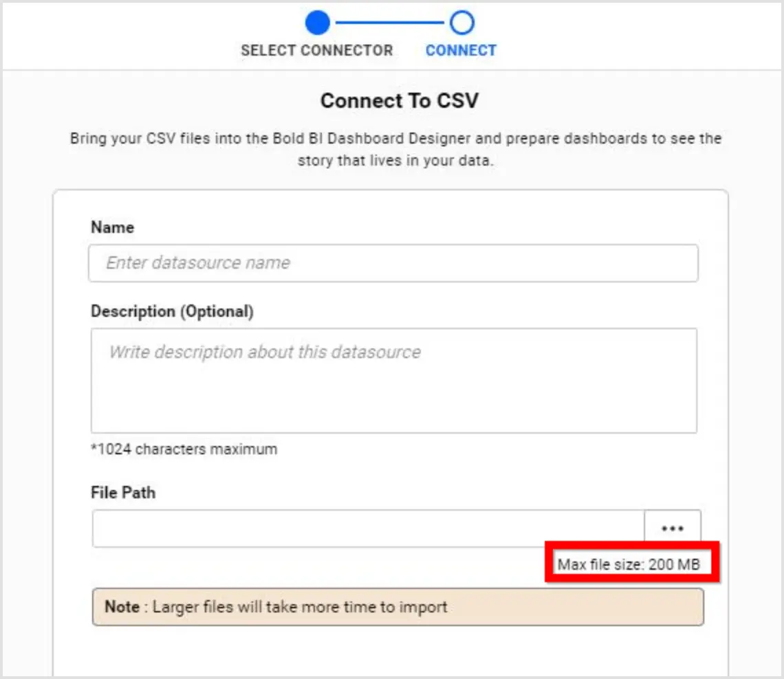Click the Connect To CSV heading
Viewport: 784px width, 679px height.
coord(400,100)
